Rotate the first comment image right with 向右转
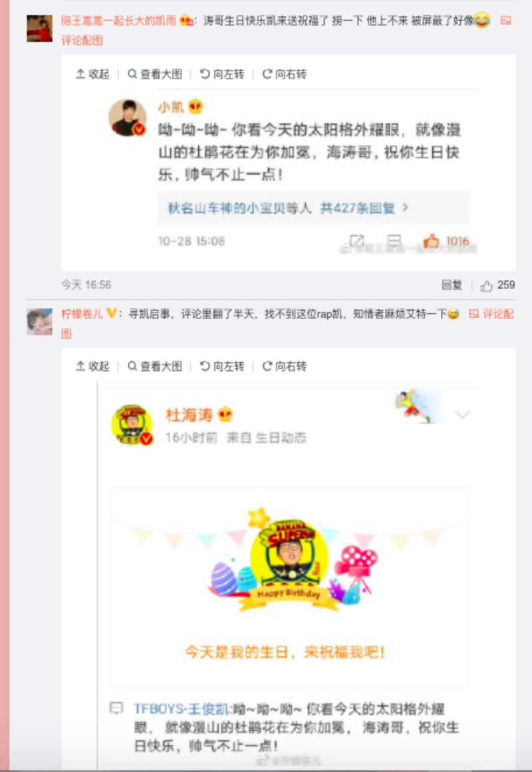Viewport: 532px width, 772px height. [284, 74]
